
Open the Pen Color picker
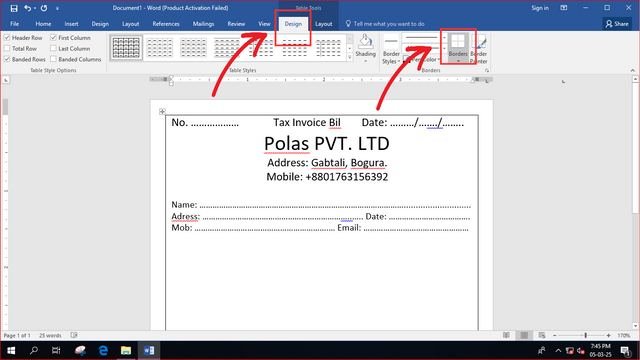[422, 60]
